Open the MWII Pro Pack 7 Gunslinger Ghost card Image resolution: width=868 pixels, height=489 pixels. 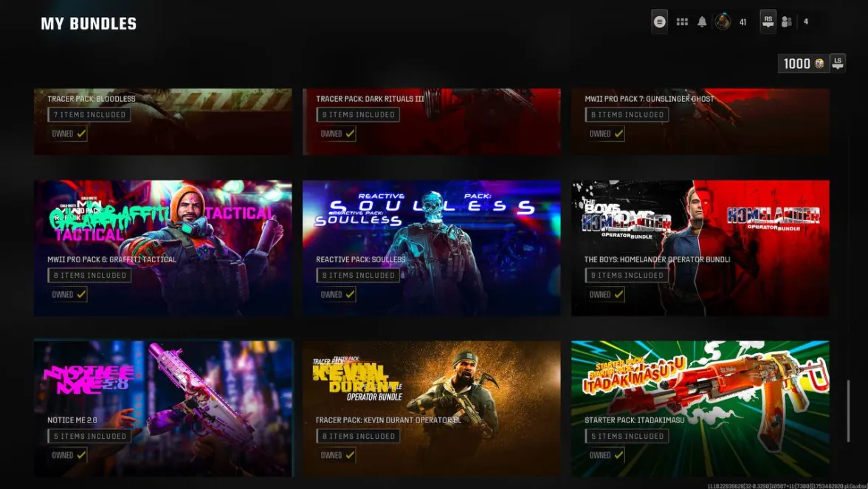[x=700, y=121]
